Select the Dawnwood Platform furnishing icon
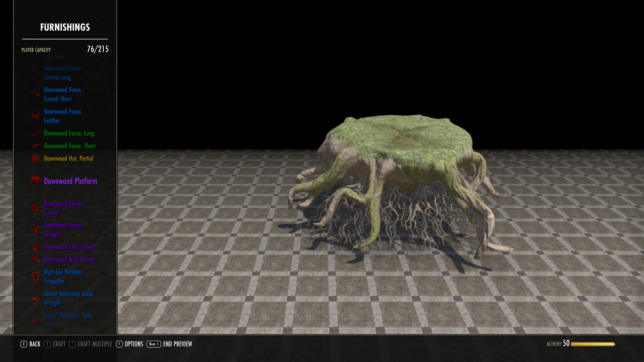This screenshot has width=644, height=362. coord(35,181)
